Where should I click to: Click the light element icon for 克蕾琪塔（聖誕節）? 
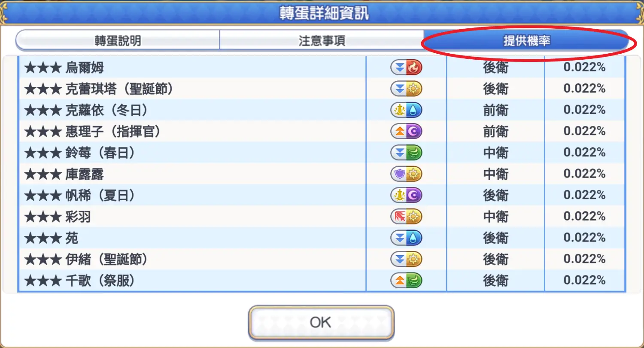414,89
